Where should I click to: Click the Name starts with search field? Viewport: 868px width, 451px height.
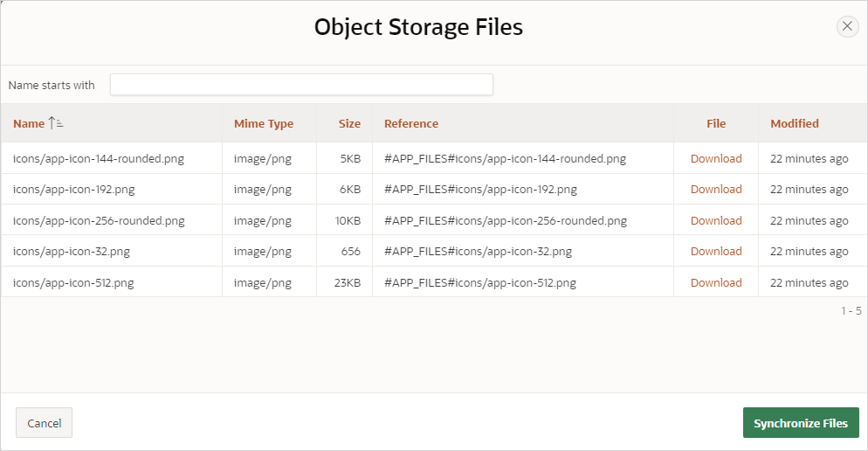(x=301, y=85)
